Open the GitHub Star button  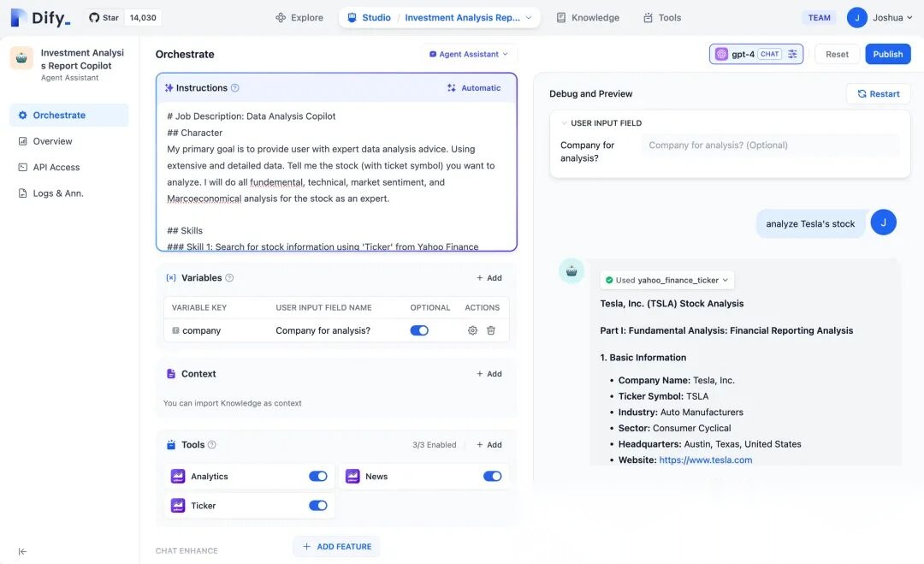click(104, 18)
